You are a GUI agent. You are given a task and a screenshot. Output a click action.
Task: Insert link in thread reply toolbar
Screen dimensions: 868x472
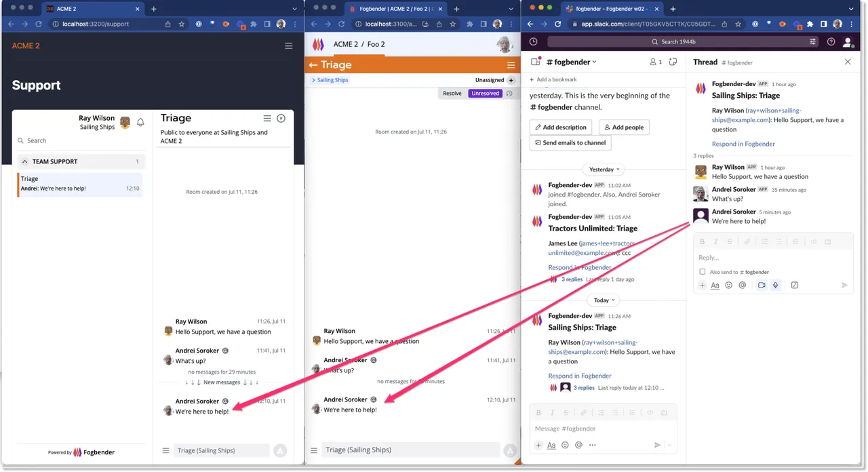[x=747, y=242]
